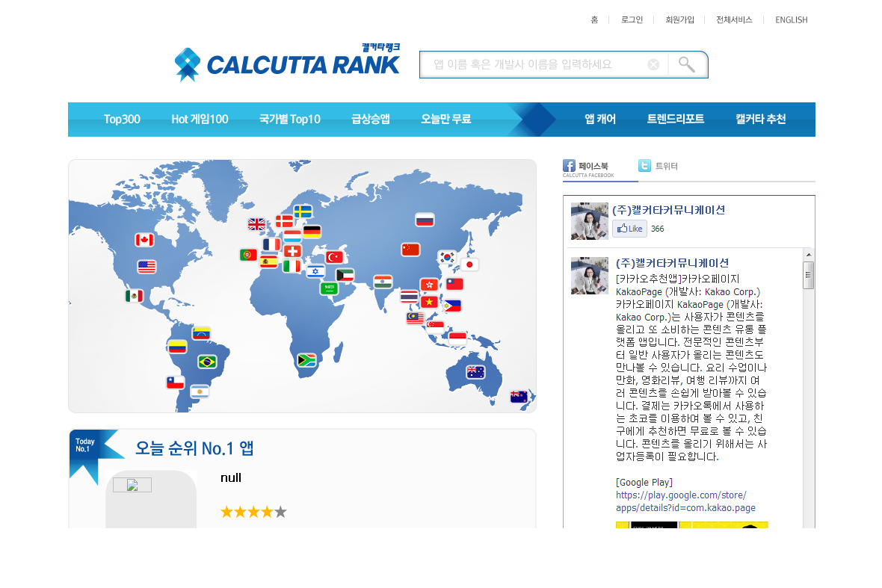The image size is (882, 588).
Task: Clear the search box with the X icon
Action: (x=653, y=65)
